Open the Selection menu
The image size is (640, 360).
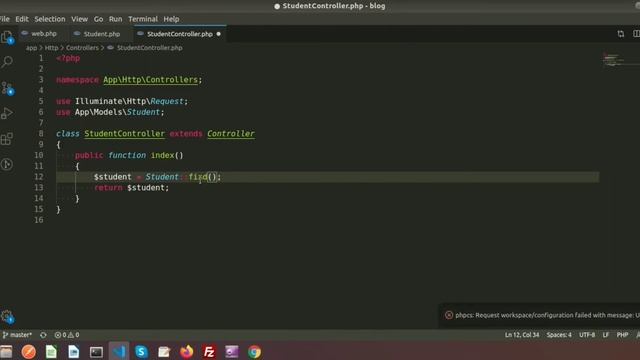49,19
